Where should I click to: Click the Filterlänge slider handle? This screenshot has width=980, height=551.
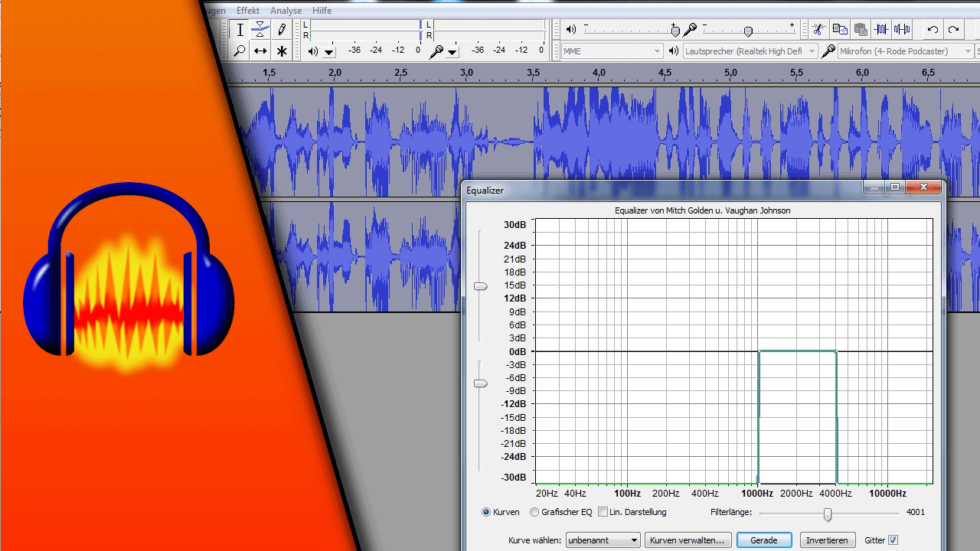(x=828, y=514)
